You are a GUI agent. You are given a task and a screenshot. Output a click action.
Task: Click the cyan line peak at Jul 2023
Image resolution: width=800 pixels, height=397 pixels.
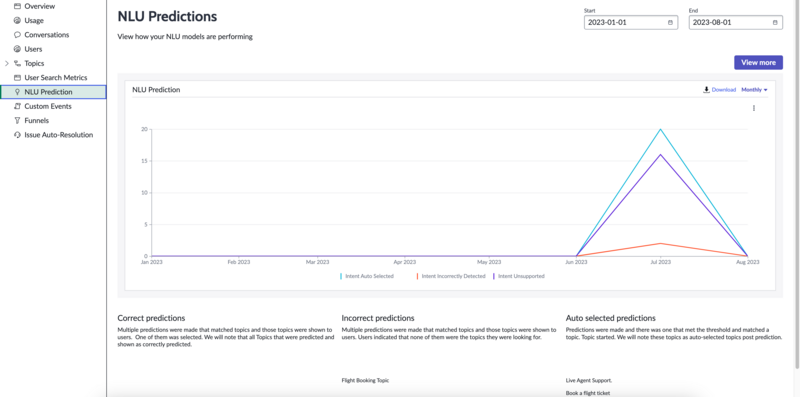point(661,129)
